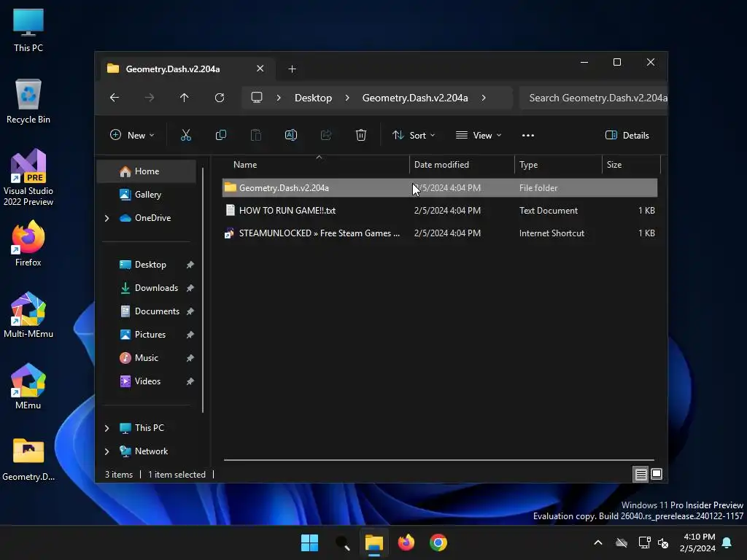
Task: Close the Geometry.Dash.v2.204a tab
Action: 260,69
